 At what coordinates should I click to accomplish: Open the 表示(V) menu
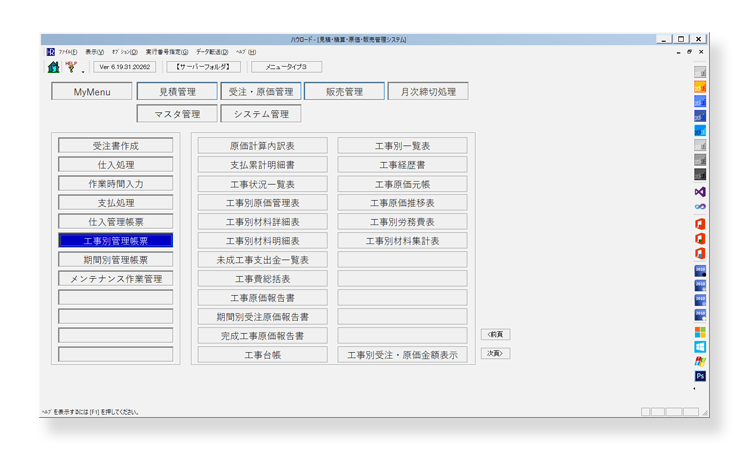(x=95, y=51)
